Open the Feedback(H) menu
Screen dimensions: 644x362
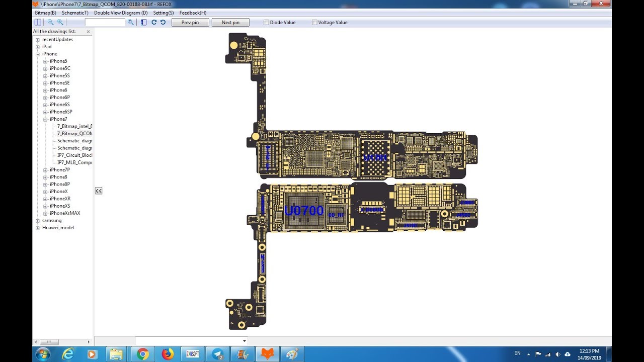click(193, 13)
